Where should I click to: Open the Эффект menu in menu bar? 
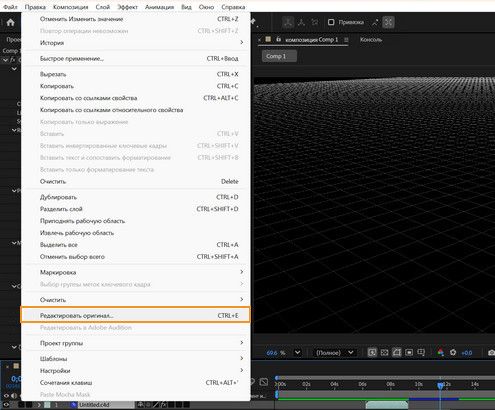127,7
